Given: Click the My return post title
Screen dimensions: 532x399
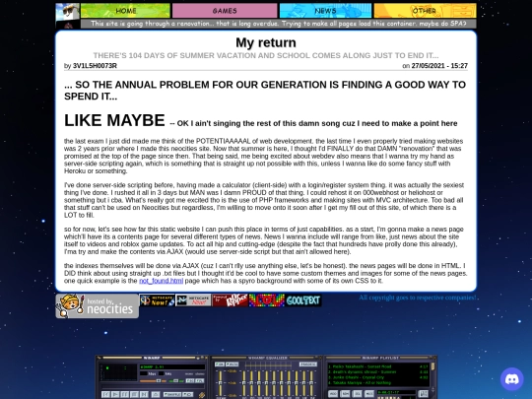Looking at the screenshot, I should [x=266, y=42].
